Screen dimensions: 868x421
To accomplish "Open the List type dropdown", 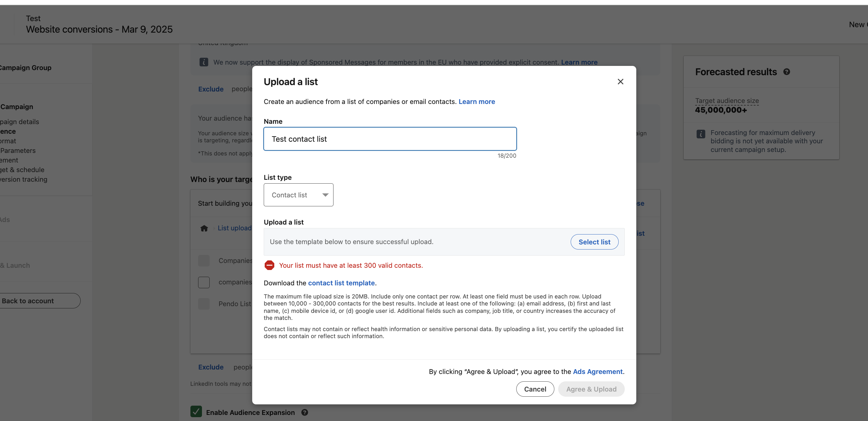I will (x=298, y=195).
